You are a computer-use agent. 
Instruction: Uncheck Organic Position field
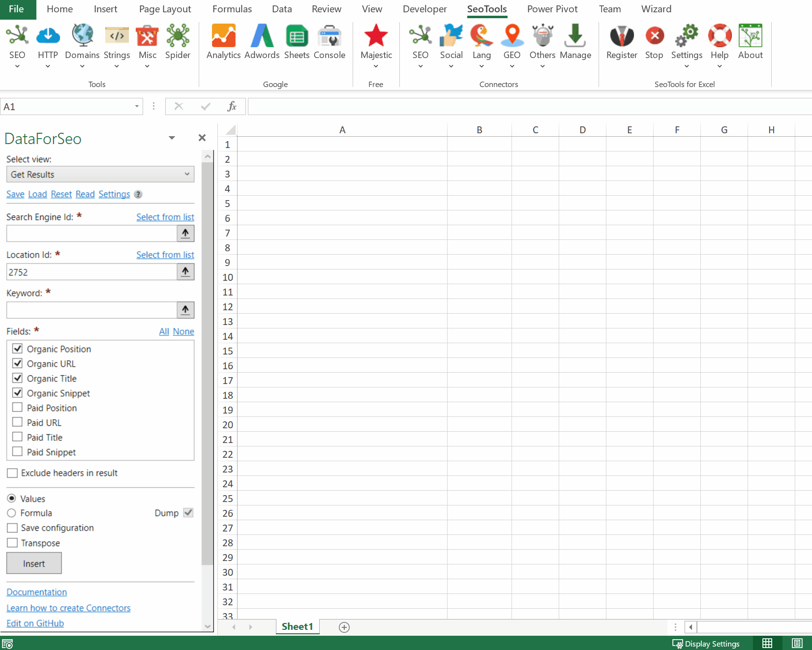[17, 349]
